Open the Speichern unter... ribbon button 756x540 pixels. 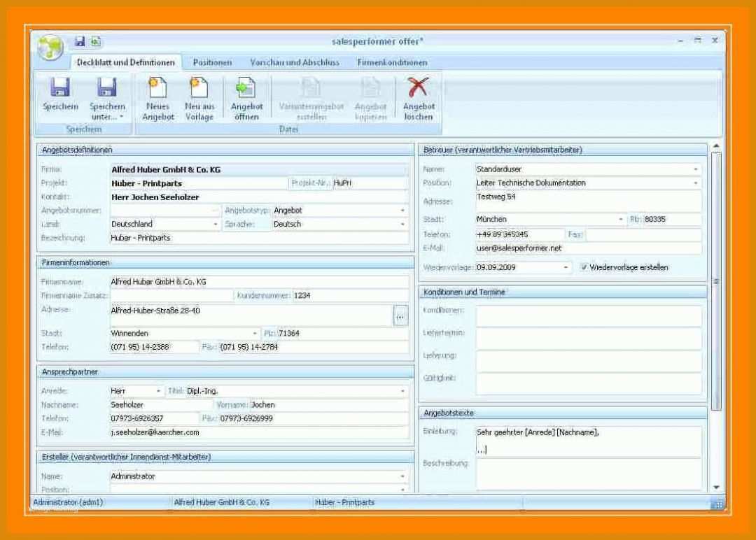click(x=107, y=99)
